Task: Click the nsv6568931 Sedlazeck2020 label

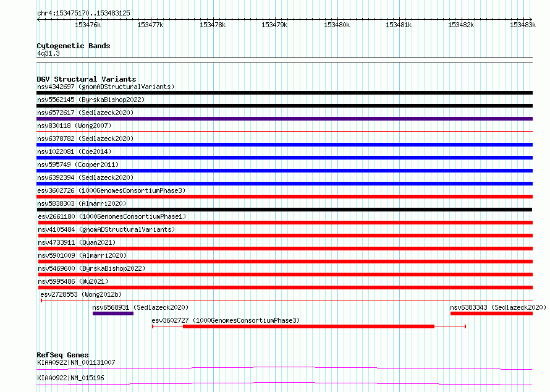Action: tap(140, 307)
